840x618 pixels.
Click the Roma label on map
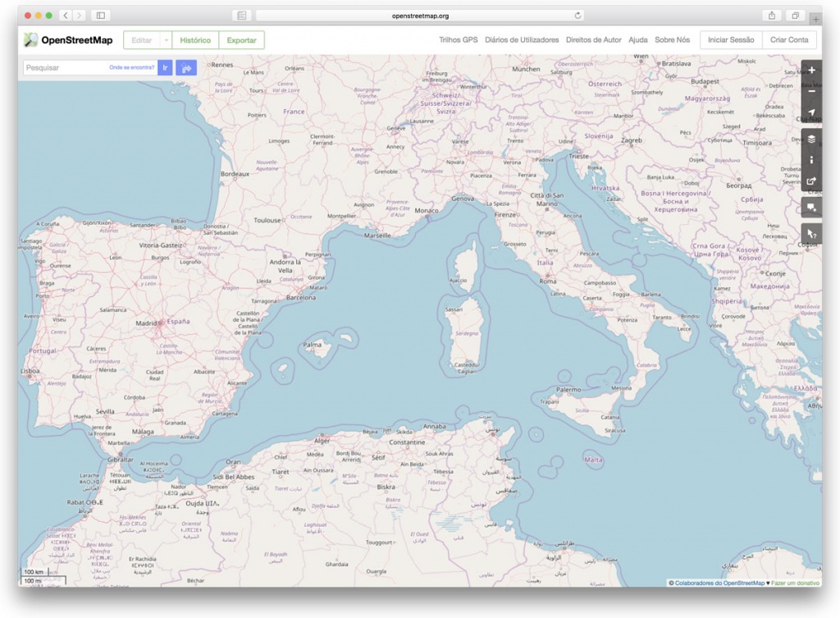pyautogui.click(x=548, y=282)
